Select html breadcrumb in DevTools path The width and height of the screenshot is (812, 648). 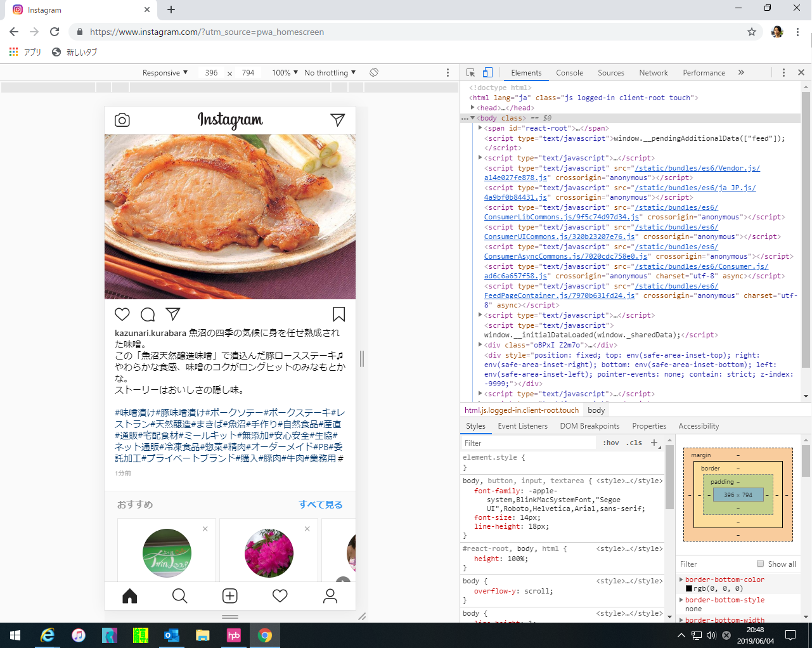522,410
